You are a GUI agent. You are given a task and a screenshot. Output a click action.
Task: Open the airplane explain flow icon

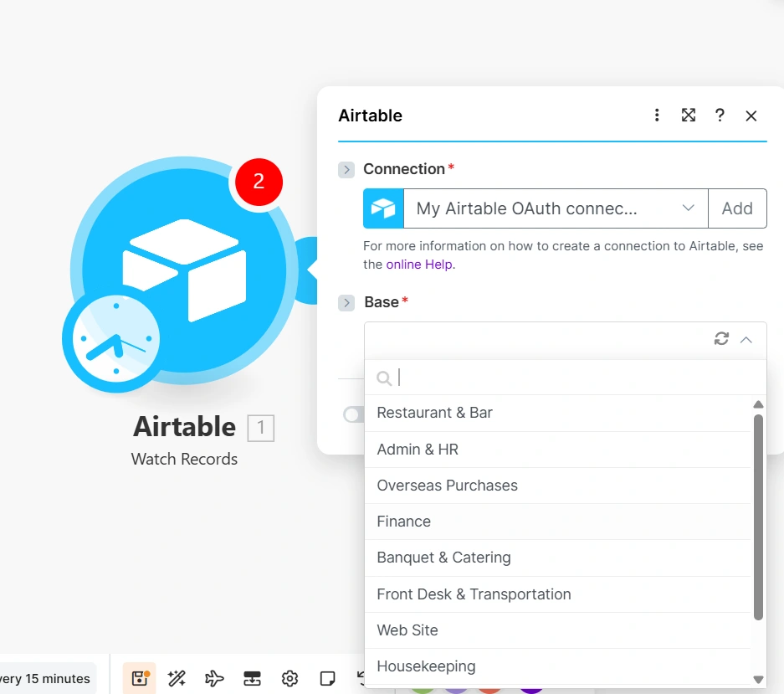click(214, 678)
